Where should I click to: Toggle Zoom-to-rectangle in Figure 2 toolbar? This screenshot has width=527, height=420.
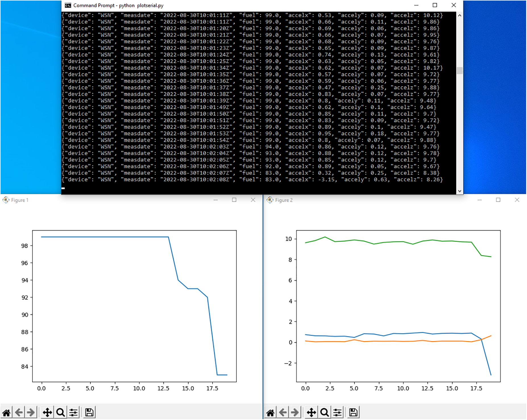[x=324, y=412]
